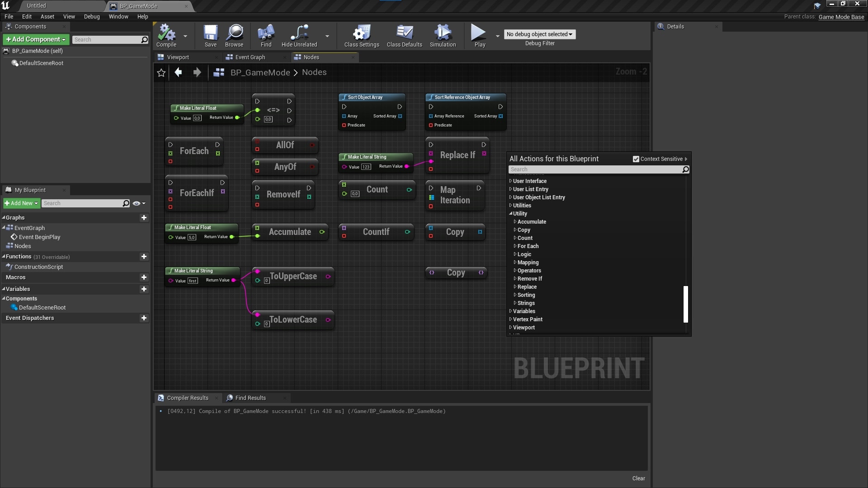Focus the All Actions search field
The height and width of the screenshot is (488, 868).
click(x=595, y=169)
